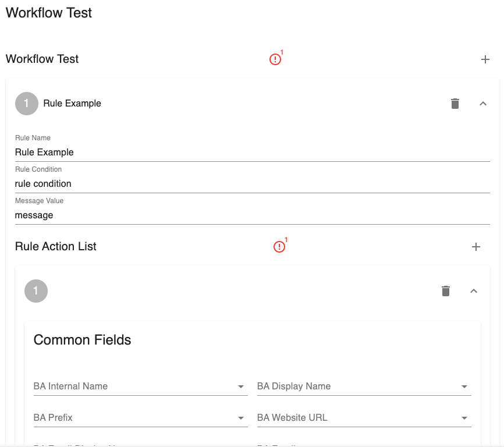This screenshot has height=447, width=504.
Task: Add a new item to Workflow Test
Action: (485, 59)
